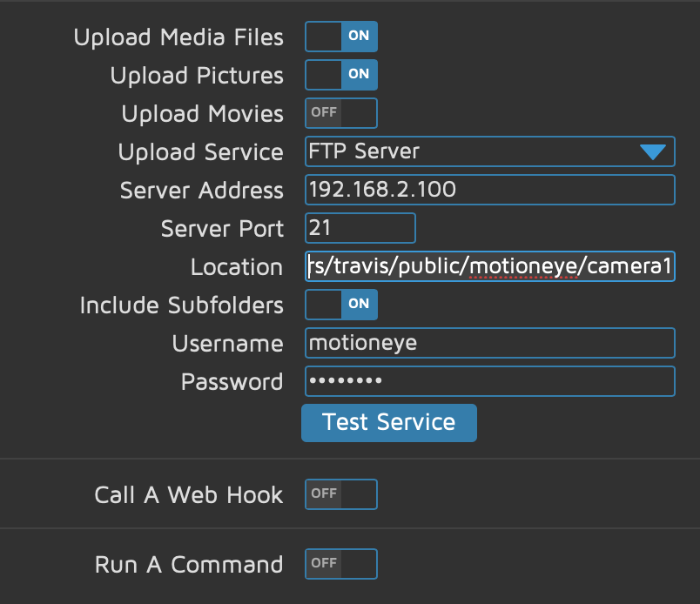This screenshot has width=700, height=604.
Task: Enable the Call A Web Hook option
Action: point(340,493)
